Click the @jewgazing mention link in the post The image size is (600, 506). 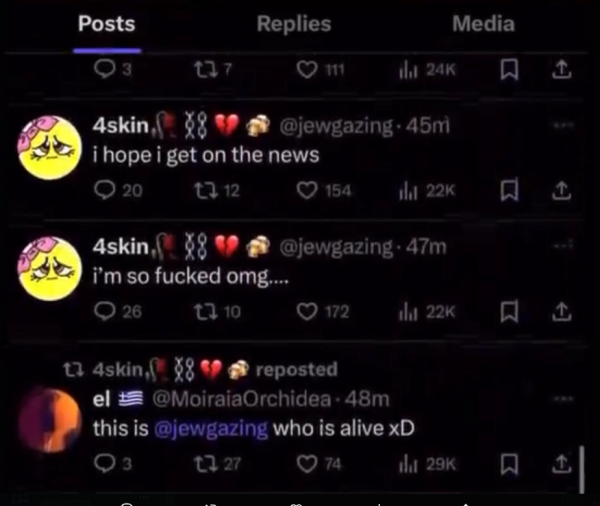(211, 428)
